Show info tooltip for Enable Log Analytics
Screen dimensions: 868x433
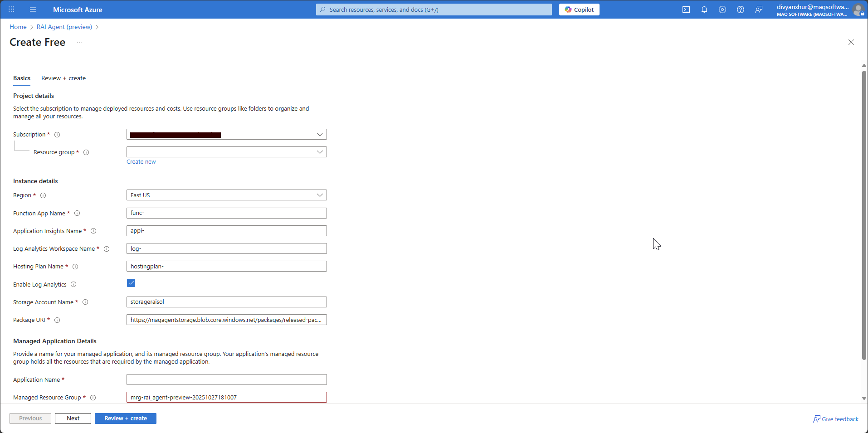coord(73,284)
